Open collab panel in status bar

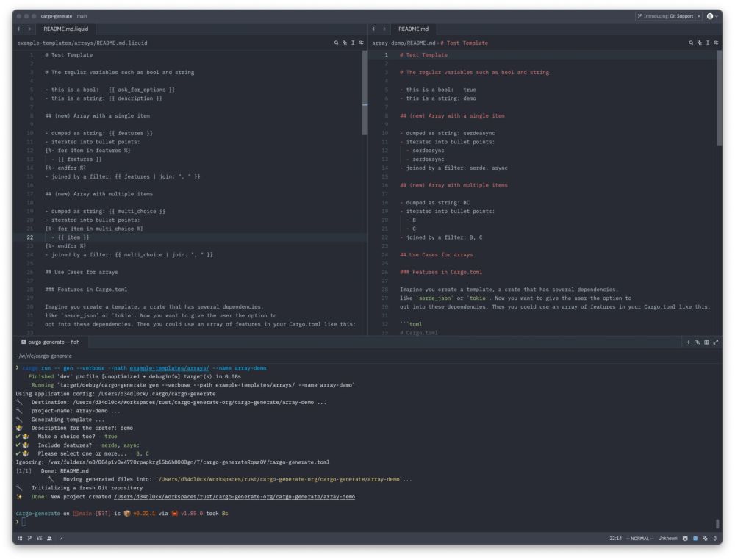coord(49,539)
